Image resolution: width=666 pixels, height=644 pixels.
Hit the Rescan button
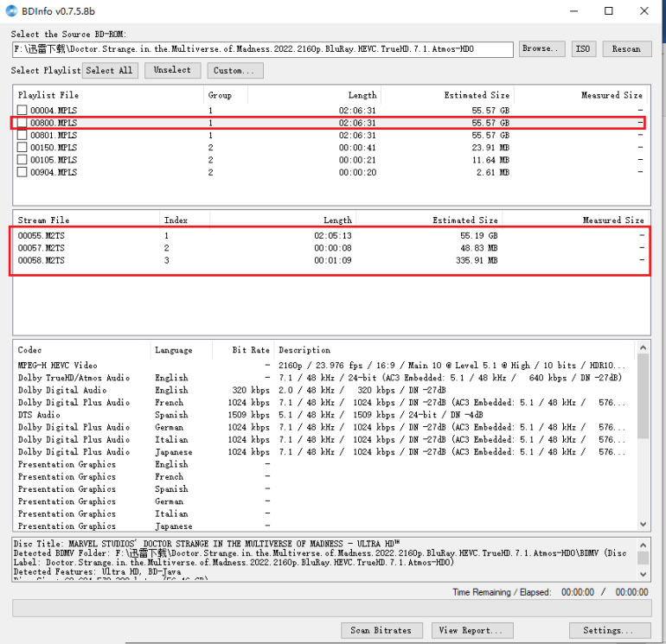(x=626, y=49)
